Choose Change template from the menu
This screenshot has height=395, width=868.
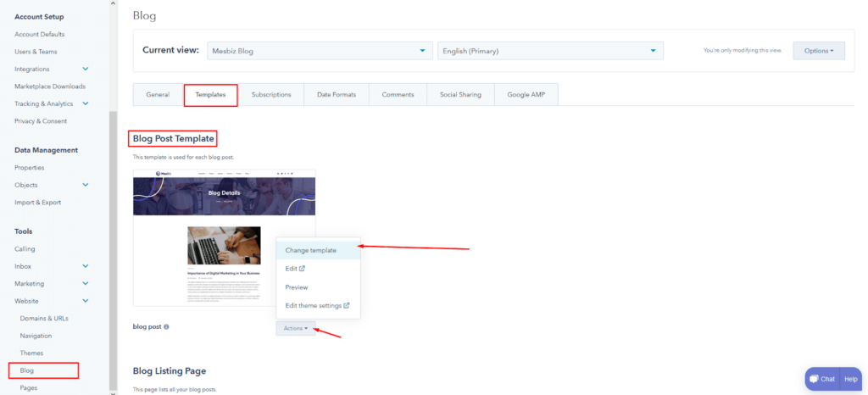coord(319,250)
